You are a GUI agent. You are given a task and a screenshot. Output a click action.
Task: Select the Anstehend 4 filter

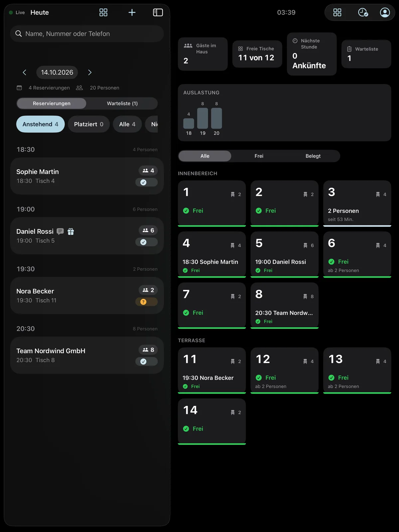(x=41, y=124)
